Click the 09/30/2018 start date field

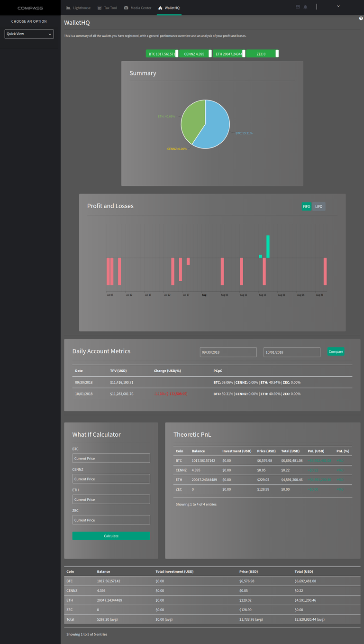tap(228, 352)
